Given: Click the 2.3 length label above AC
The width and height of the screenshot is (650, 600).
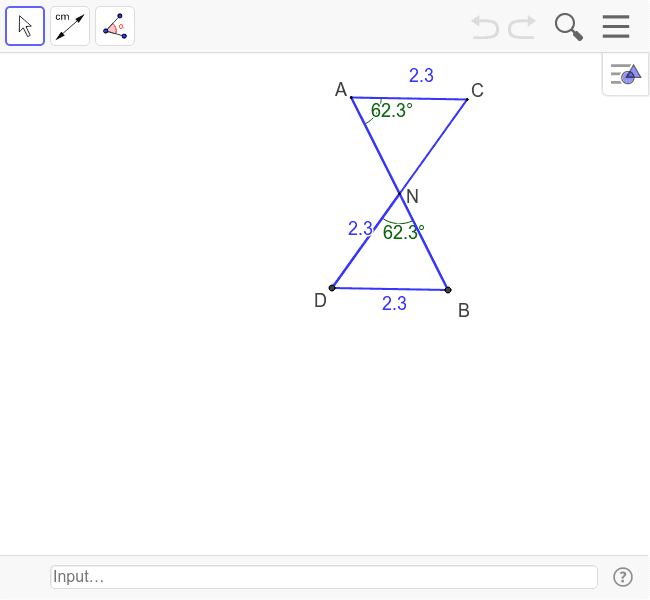Looking at the screenshot, I should point(421,75).
